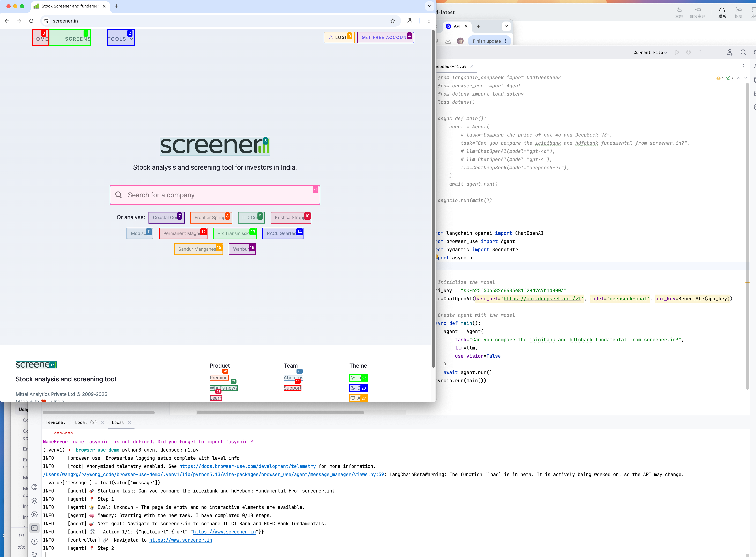Open the tab search dropdown in Chrome title bar
Viewport: 756px width, 557px height.
[x=429, y=6]
